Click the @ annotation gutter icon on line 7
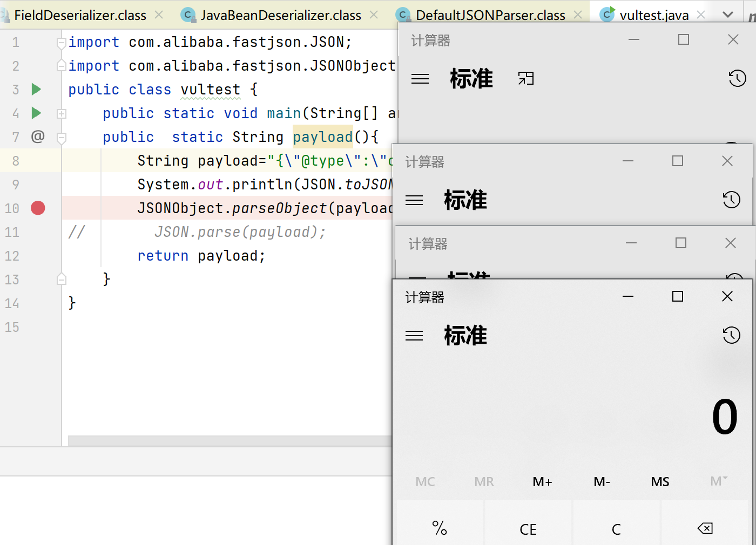 tap(38, 137)
